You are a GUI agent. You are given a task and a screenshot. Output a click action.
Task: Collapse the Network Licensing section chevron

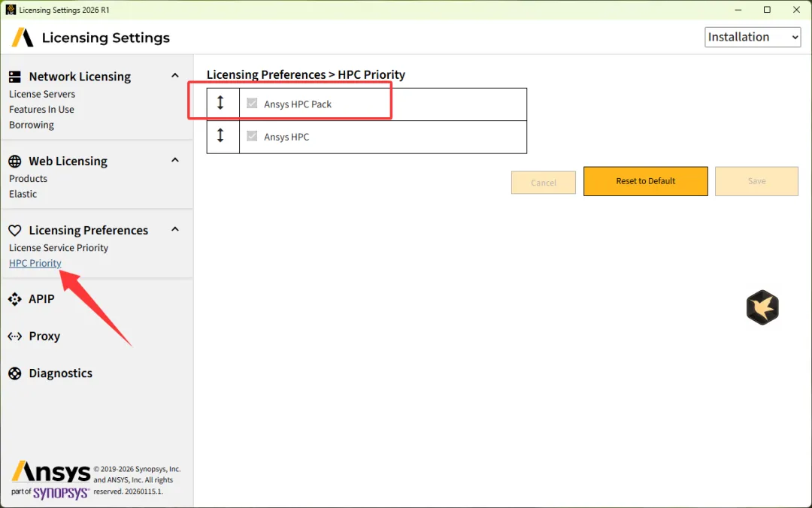click(175, 76)
